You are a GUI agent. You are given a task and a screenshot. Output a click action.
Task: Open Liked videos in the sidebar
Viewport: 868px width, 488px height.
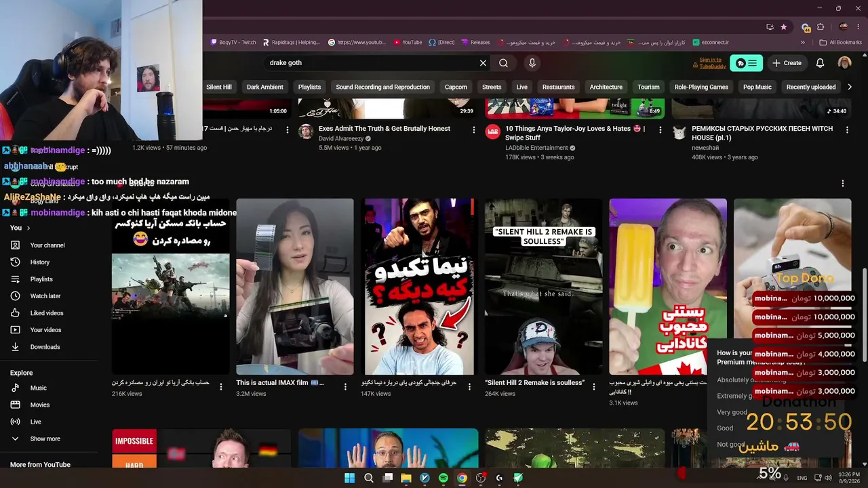(x=47, y=313)
